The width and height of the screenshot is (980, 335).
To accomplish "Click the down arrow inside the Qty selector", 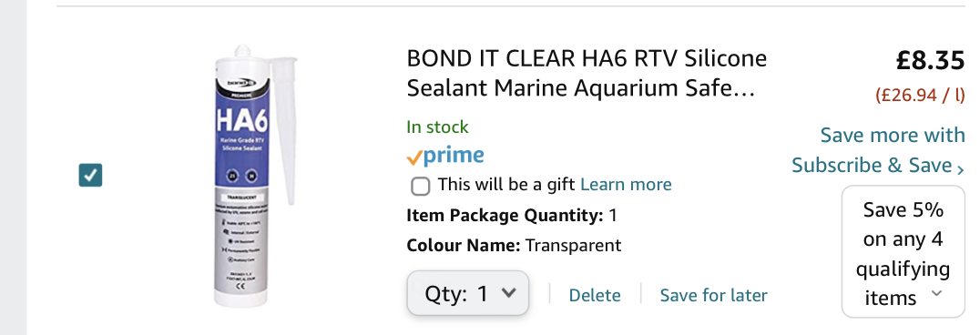I will click(509, 292).
